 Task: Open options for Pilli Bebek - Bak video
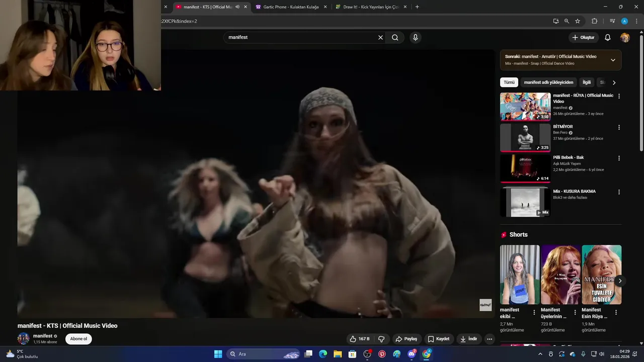click(x=619, y=158)
